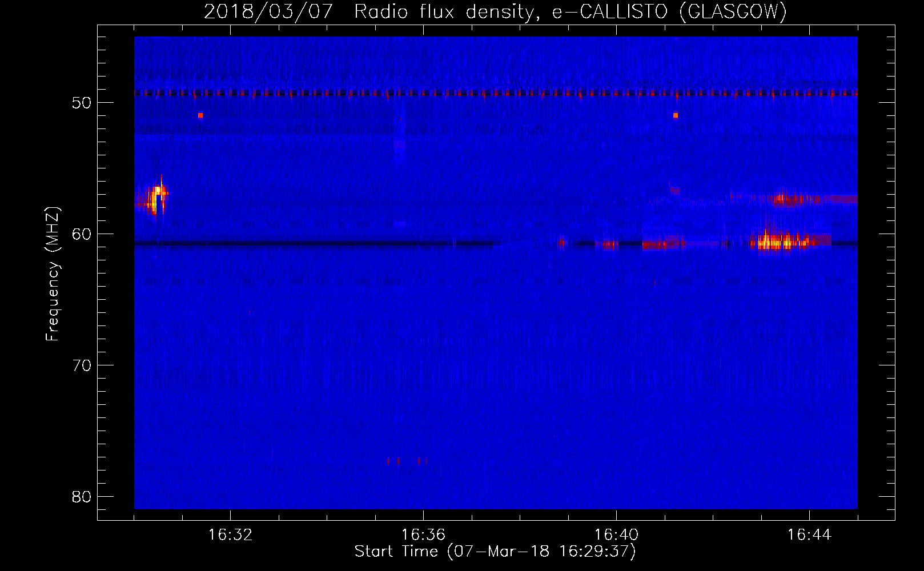This screenshot has width=924, height=571.
Task: Click the 16:44 time tick label
Action: (809, 535)
